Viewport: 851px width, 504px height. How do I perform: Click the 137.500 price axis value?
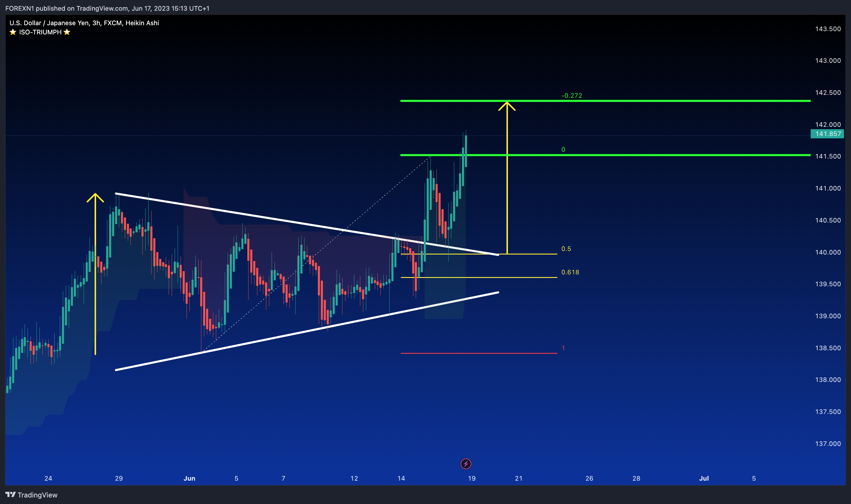828,412
